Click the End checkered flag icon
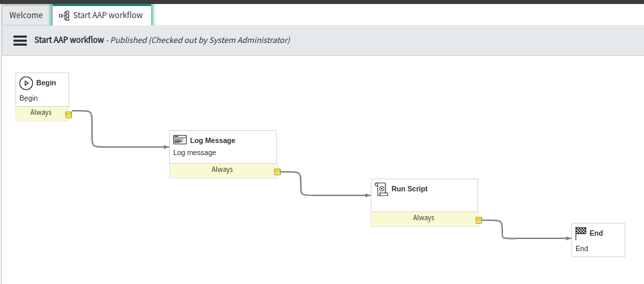Image resolution: width=644 pixels, height=284 pixels. click(x=581, y=233)
